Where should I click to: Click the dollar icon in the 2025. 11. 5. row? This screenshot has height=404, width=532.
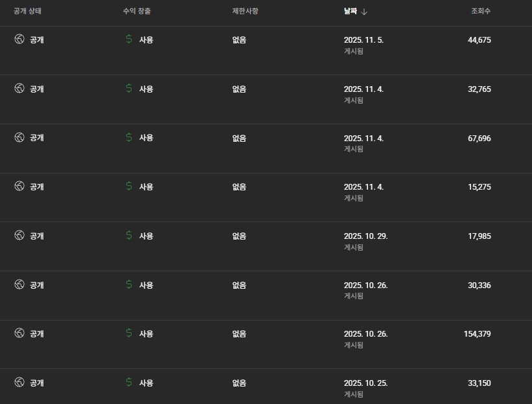(129, 39)
